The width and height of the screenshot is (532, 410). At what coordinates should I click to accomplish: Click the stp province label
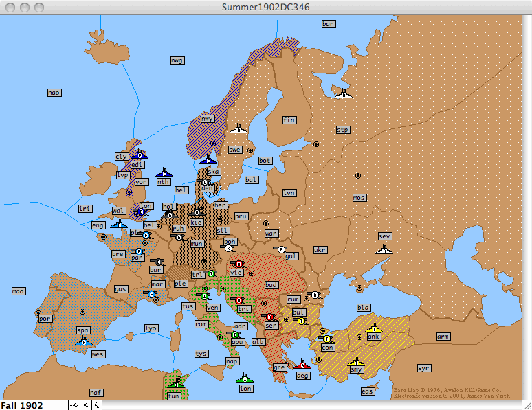(343, 130)
